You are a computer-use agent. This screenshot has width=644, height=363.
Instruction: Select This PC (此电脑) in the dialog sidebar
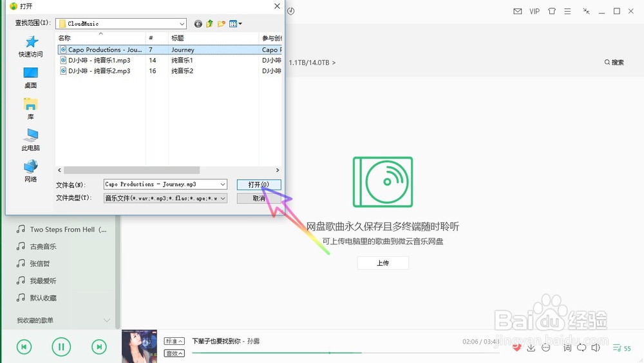tap(30, 140)
